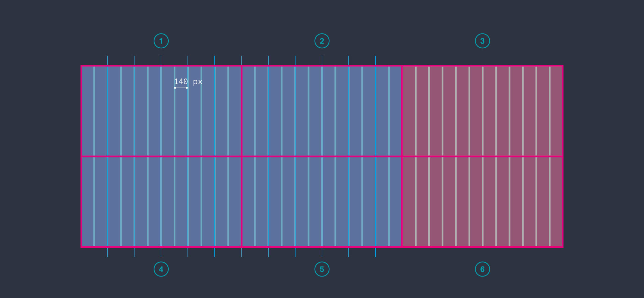The width and height of the screenshot is (644, 298).
Task: Select the rightmost tick mark below the grid
Action: click(375, 253)
